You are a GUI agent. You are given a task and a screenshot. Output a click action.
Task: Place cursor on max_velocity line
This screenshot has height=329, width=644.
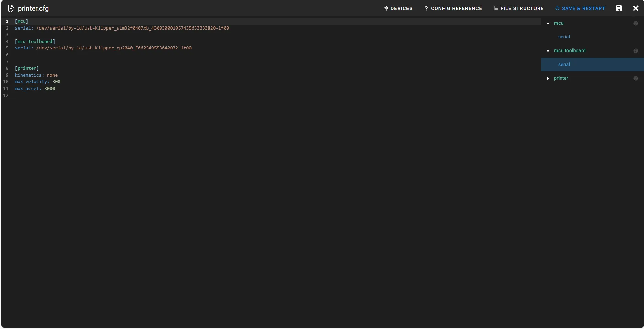pyautogui.click(x=37, y=82)
